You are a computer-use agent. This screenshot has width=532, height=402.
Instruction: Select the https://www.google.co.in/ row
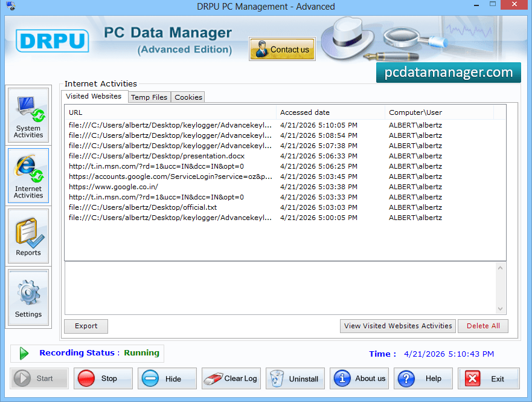(285, 187)
